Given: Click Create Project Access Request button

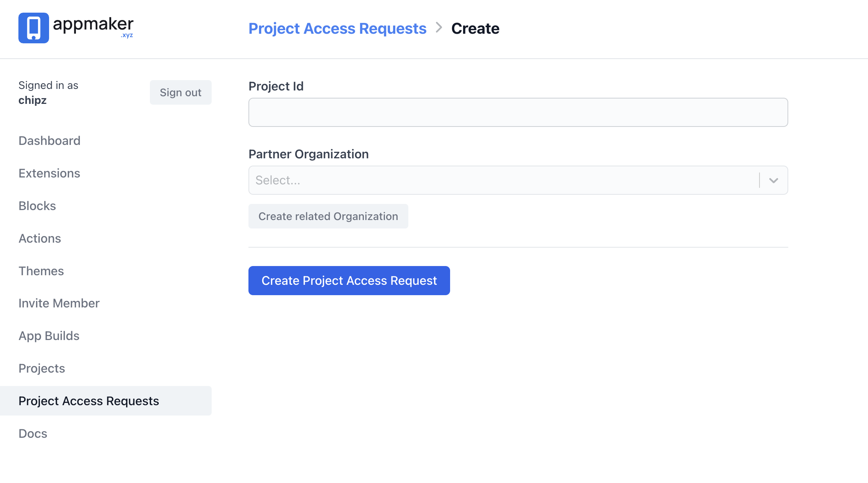Looking at the screenshot, I should click(349, 280).
